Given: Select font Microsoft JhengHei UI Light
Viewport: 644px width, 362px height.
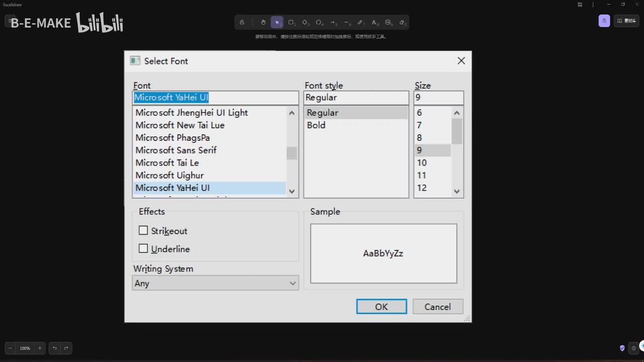Looking at the screenshot, I should click(x=210, y=113).
